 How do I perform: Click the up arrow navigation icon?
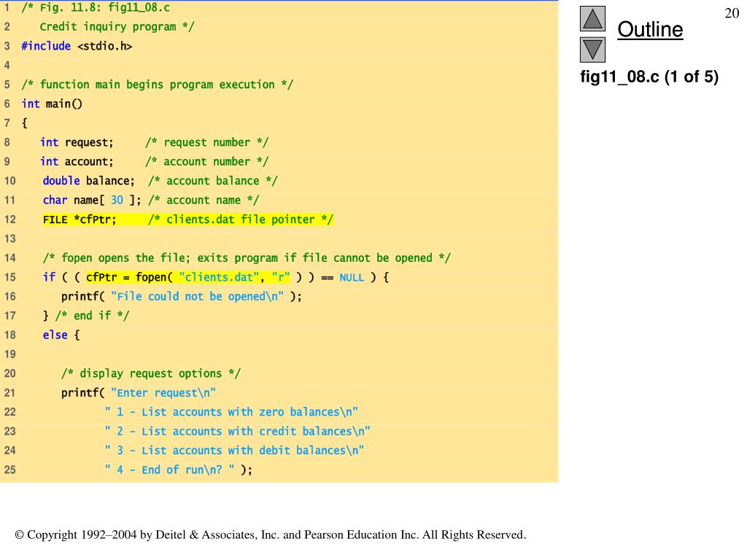(x=592, y=18)
